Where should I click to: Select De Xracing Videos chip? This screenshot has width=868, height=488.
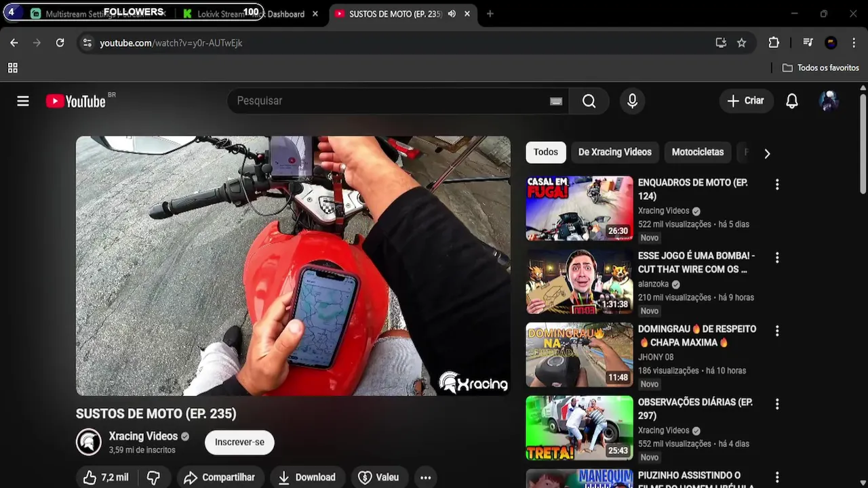pyautogui.click(x=615, y=152)
